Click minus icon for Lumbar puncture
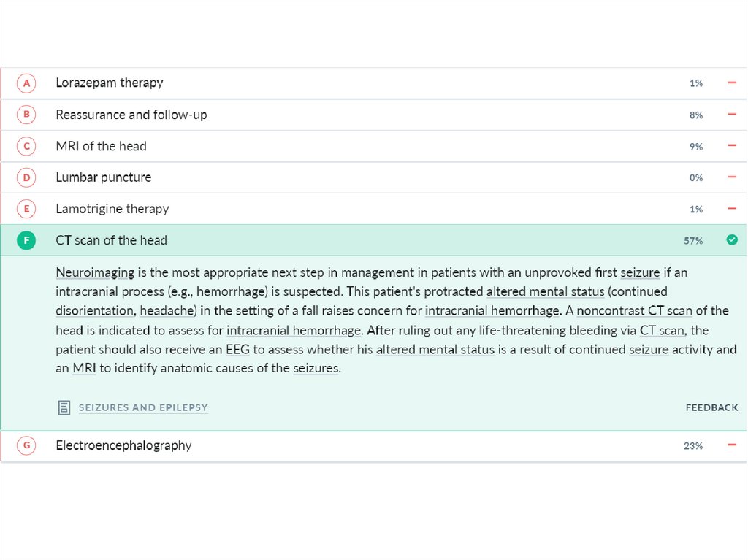748x560 pixels. pyautogui.click(x=732, y=177)
